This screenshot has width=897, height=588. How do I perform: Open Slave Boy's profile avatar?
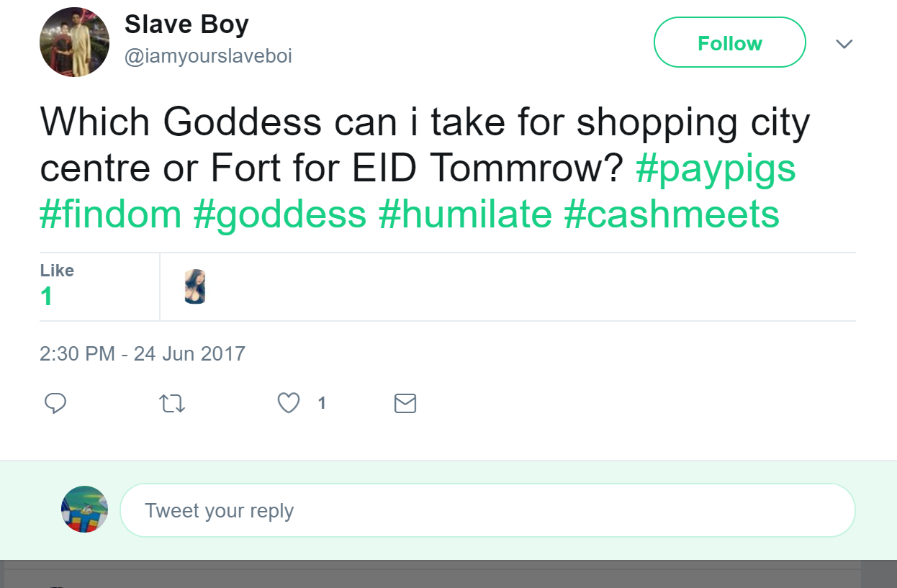74,42
